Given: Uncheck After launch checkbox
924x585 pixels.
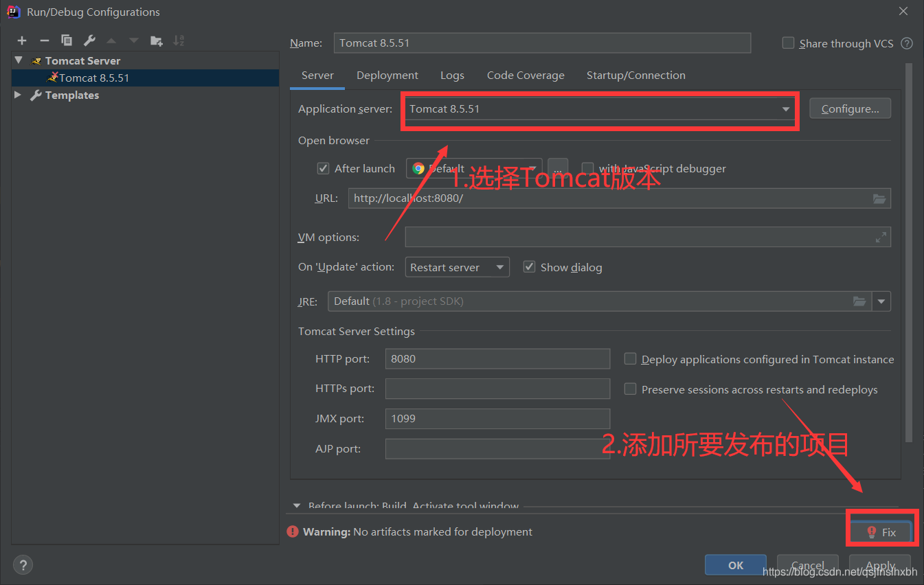Looking at the screenshot, I should click(x=323, y=168).
